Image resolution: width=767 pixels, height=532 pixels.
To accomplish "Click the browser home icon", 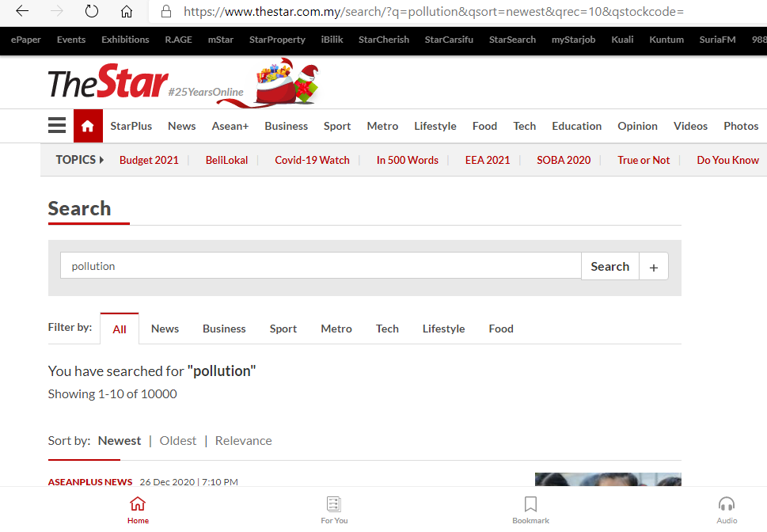I will point(126,11).
